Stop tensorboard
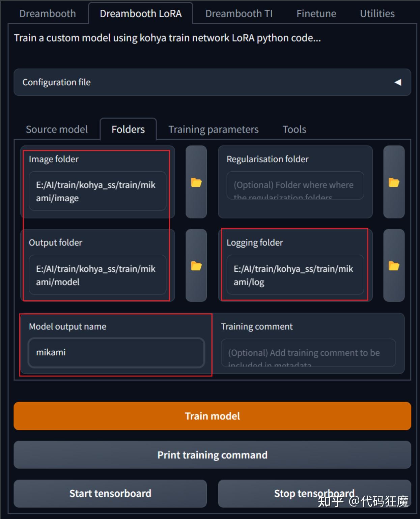Image resolution: width=420 pixels, height=519 pixels. tap(314, 493)
